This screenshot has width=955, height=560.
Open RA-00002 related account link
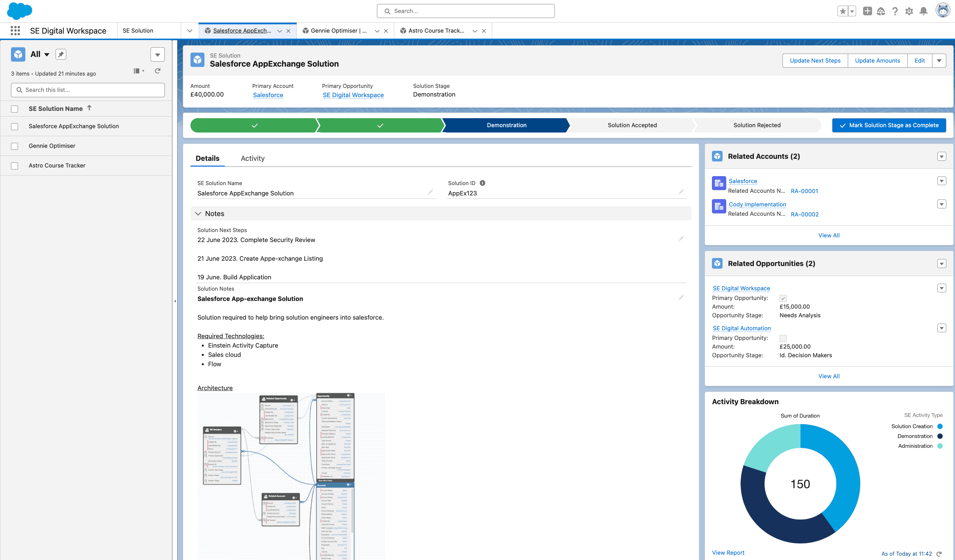804,214
